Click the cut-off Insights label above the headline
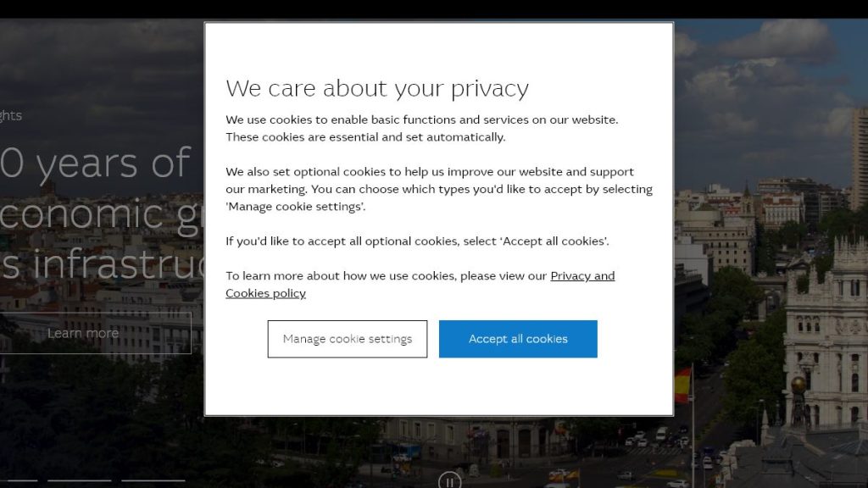 (10, 115)
